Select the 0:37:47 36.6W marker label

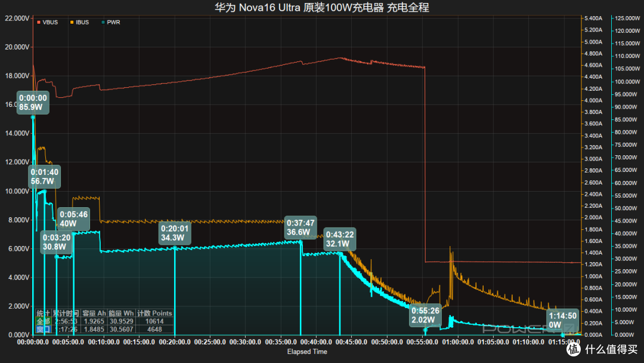click(x=301, y=227)
